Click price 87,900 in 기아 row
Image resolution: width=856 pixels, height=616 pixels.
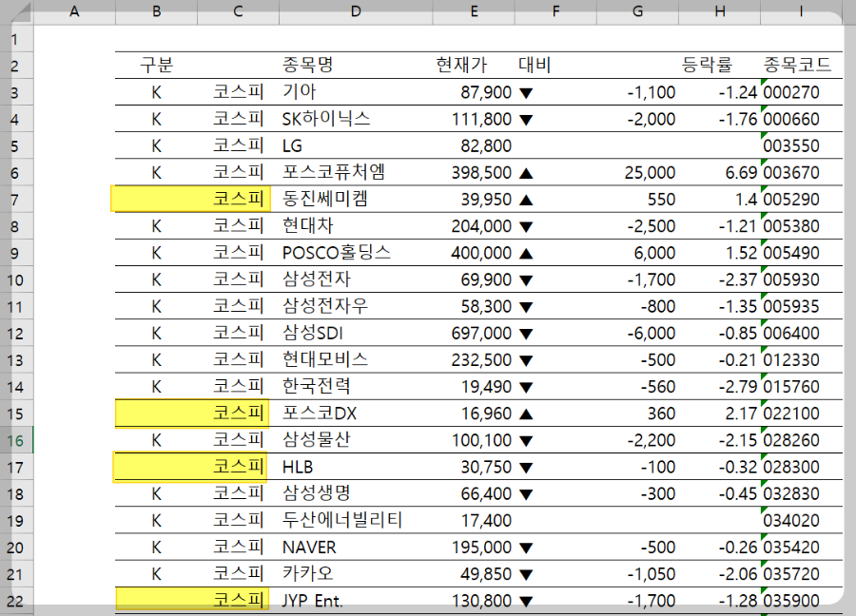[474, 92]
